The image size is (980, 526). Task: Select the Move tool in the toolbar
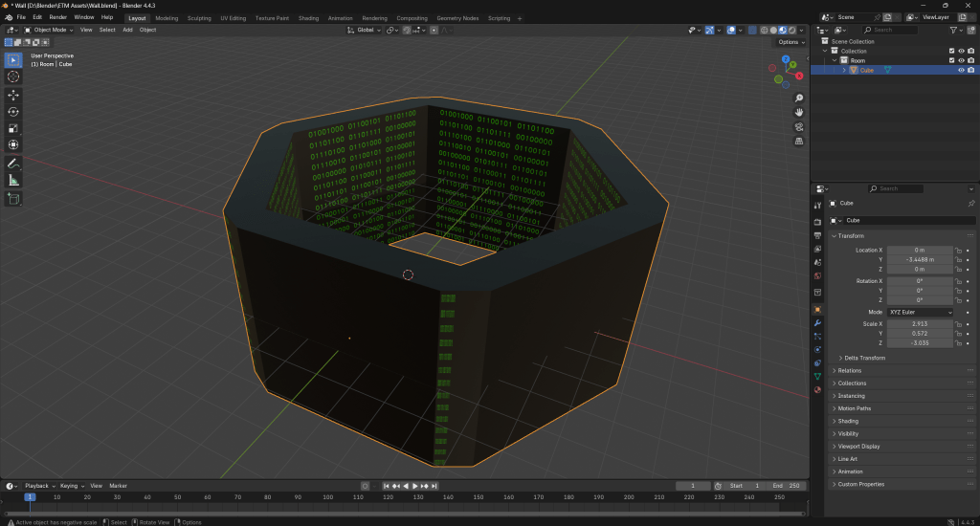(13, 96)
